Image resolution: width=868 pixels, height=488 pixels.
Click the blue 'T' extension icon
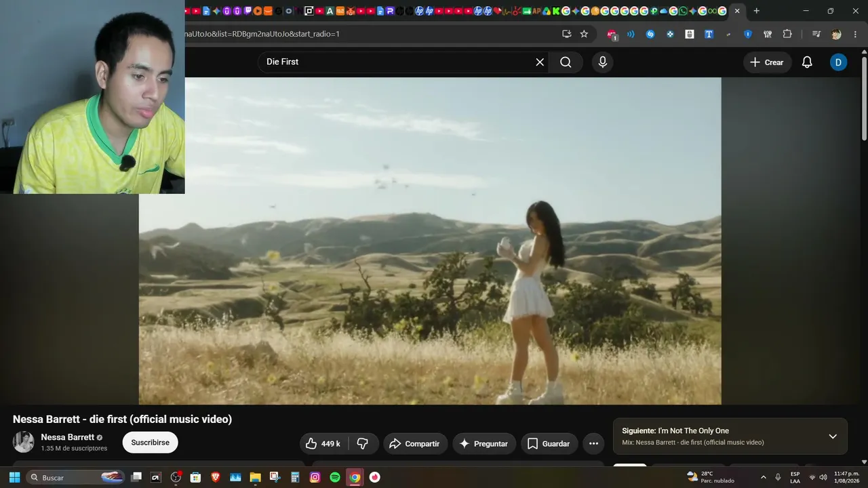709,34
